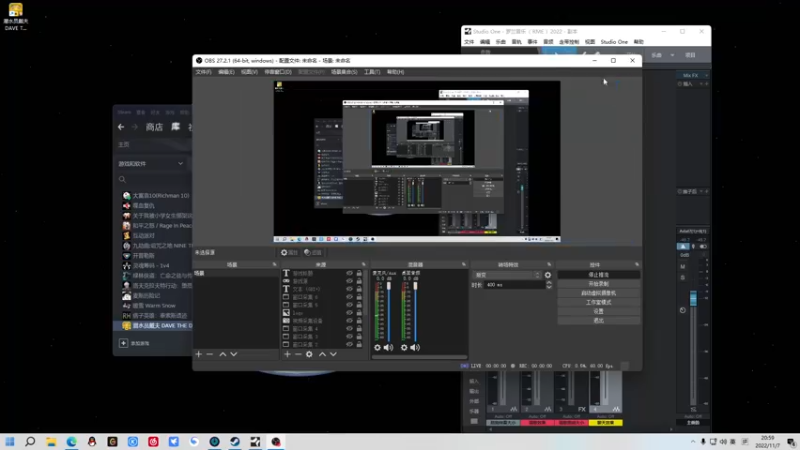Click the stop streaming button

[x=598, y=275]
